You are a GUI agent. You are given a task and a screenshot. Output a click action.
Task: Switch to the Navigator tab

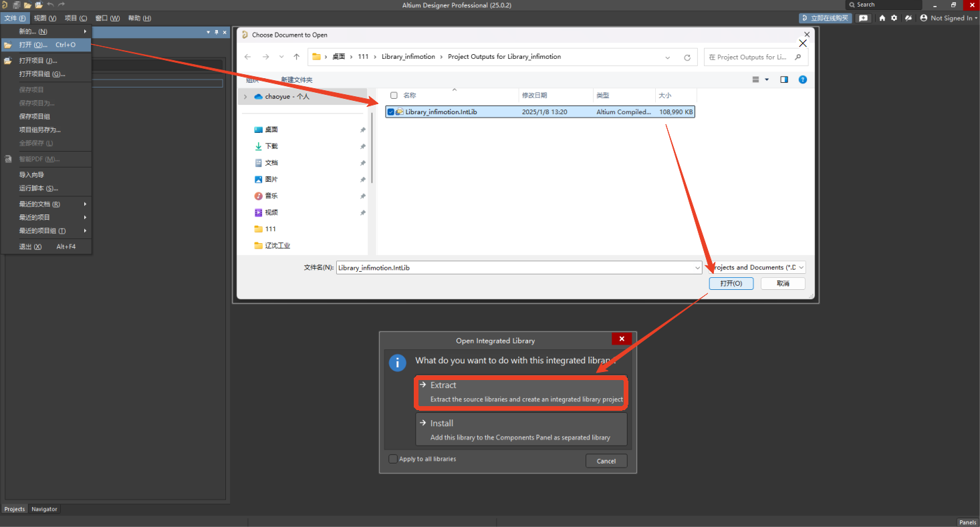point(45,509)
